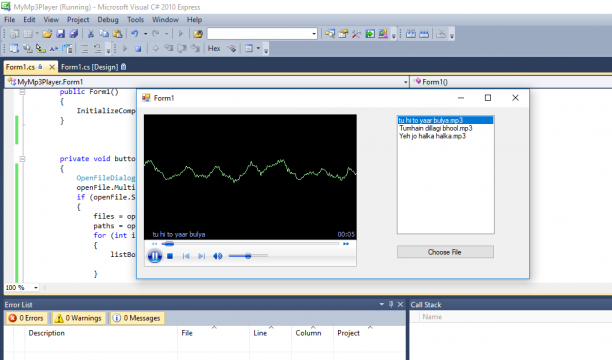Stop playback in the Form1 media player

(170, 256)
